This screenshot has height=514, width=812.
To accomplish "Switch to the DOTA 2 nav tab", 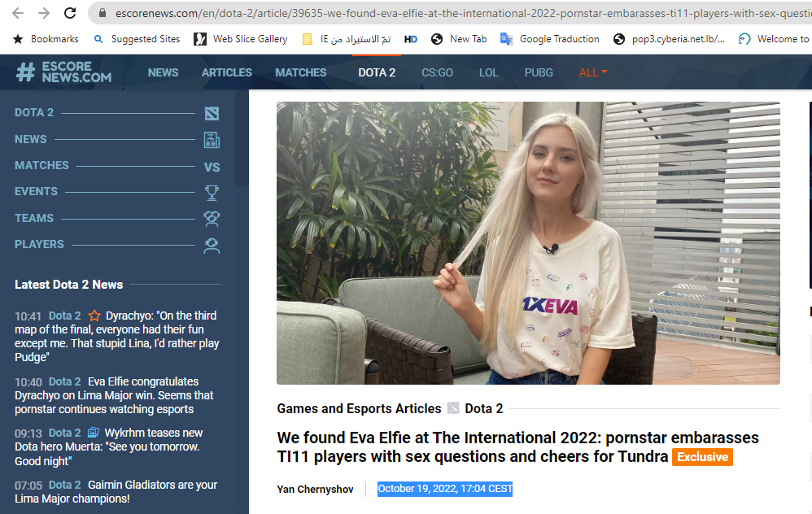I will click(x=377, y=72).
